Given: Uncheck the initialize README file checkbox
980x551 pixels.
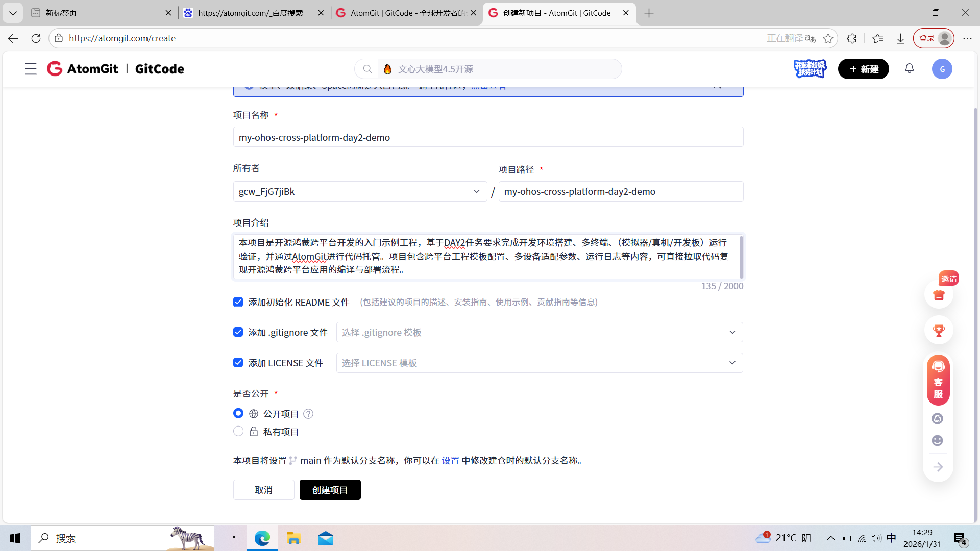Looking at the screenshot, I should pyautogui.click(x=238, y=302).
